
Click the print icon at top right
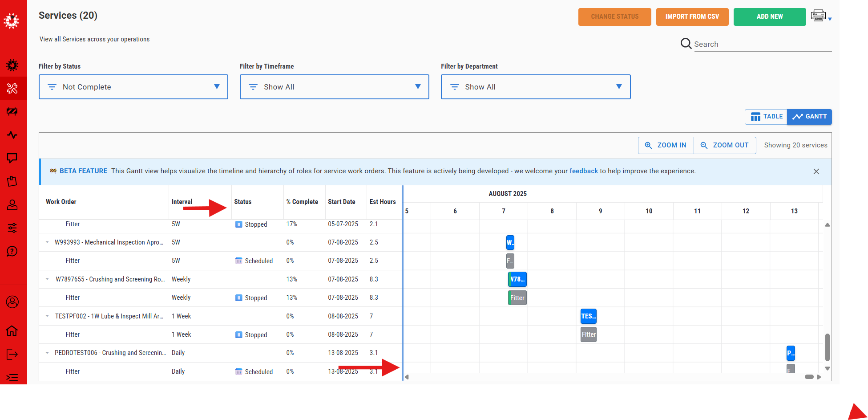[818, 16]
